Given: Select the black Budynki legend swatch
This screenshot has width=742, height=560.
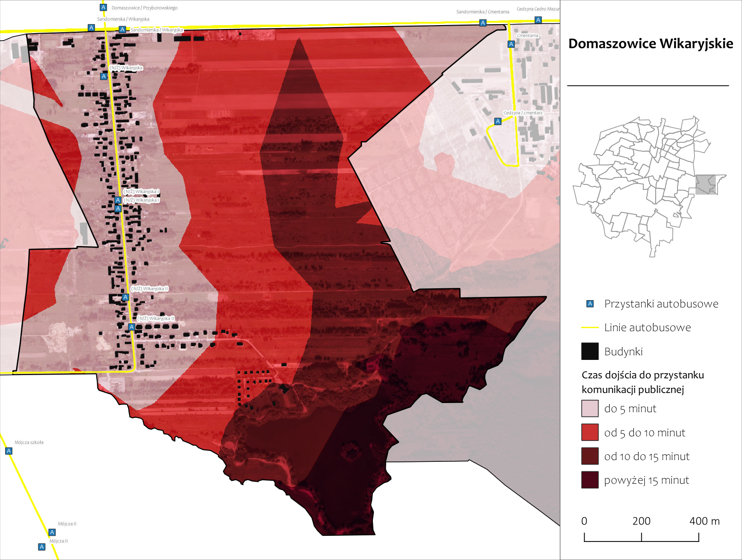Looking at the screenshot, I should (x=590, y=351).
